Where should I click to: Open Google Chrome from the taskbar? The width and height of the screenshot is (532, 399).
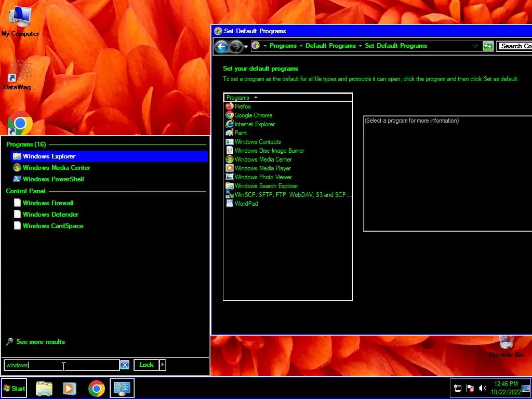pos(96,389)
